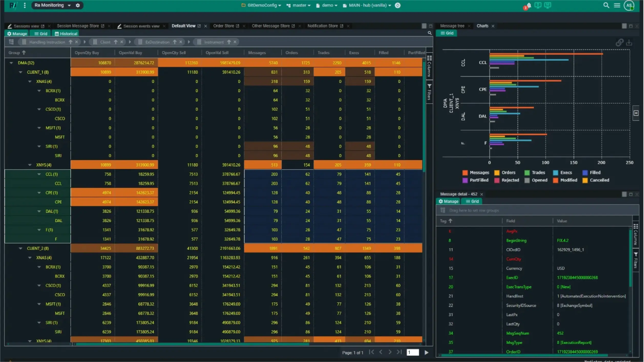Open the master branch dropdown
This screenshot has height=362, width=644.
[299, 5]
